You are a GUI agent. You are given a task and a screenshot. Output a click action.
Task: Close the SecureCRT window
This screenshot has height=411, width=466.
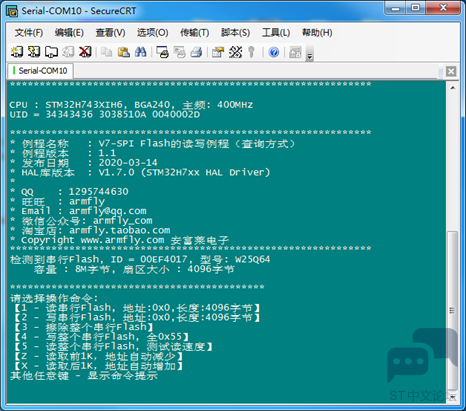pos(443,8)
